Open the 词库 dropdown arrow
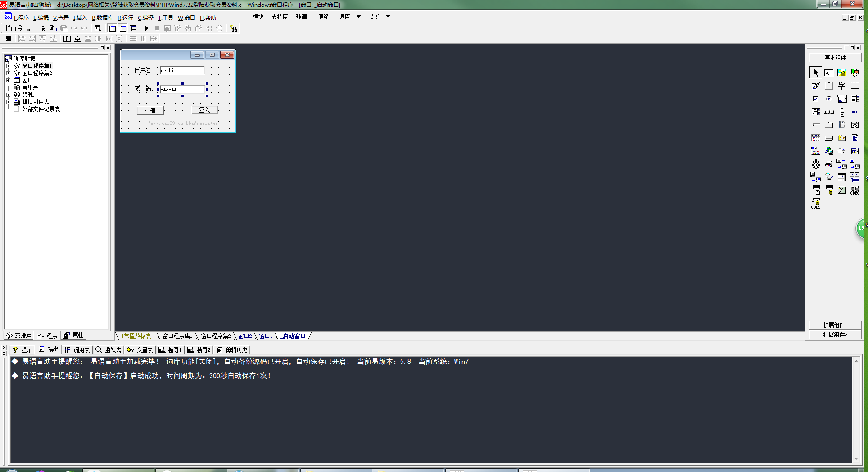 (x=358, y=17)
